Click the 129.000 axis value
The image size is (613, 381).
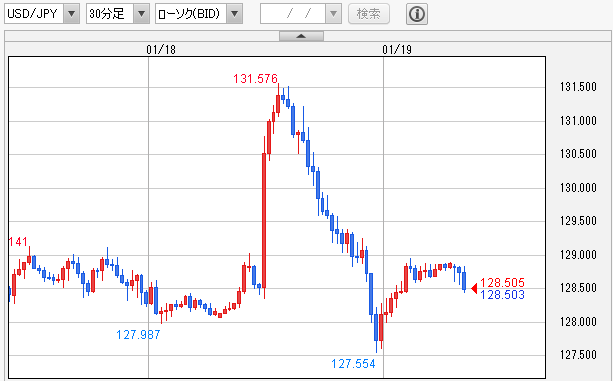[x=578, y=255]
